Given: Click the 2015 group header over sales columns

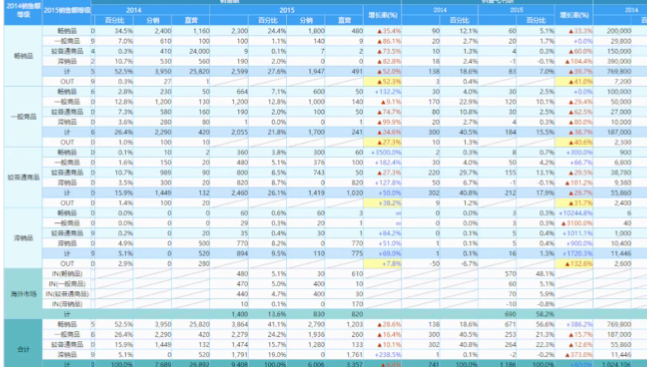Looking at the screenshot, I should [x=286, y=10].
